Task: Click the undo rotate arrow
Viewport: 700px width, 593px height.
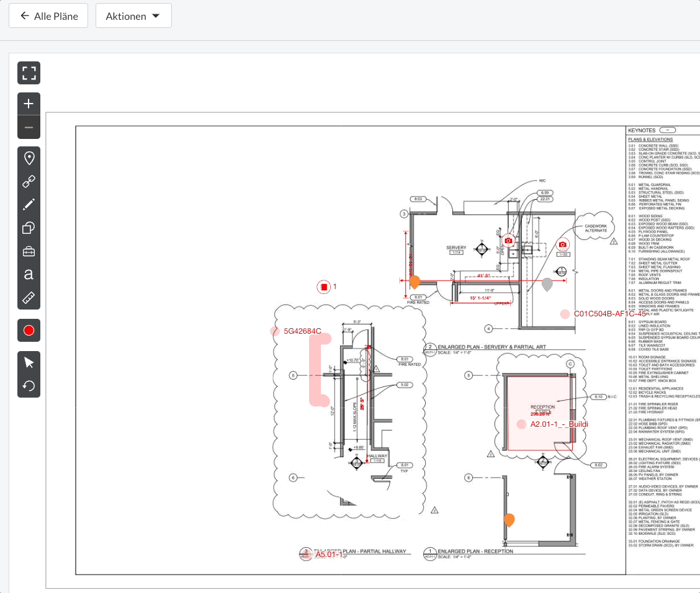Action: [29, 386]
